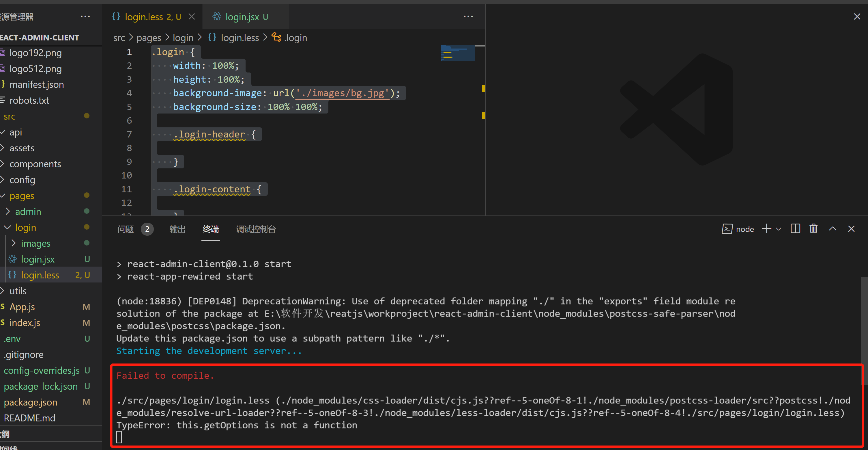Click the minimap code preview

tap(458, 53)
